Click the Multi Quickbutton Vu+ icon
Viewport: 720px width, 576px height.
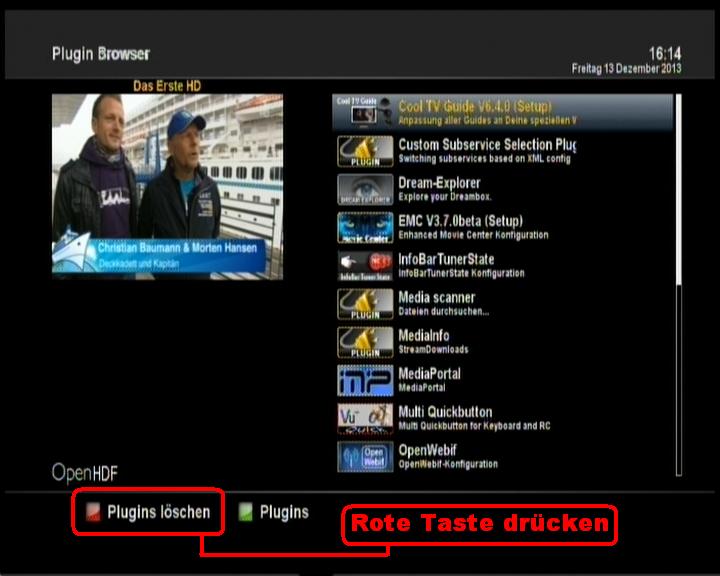pyautogui.click(x=364, y=418)
